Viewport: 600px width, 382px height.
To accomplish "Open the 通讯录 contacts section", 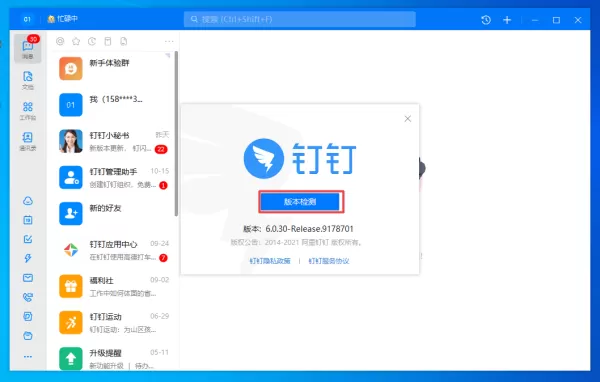I will tap(28, 142).
